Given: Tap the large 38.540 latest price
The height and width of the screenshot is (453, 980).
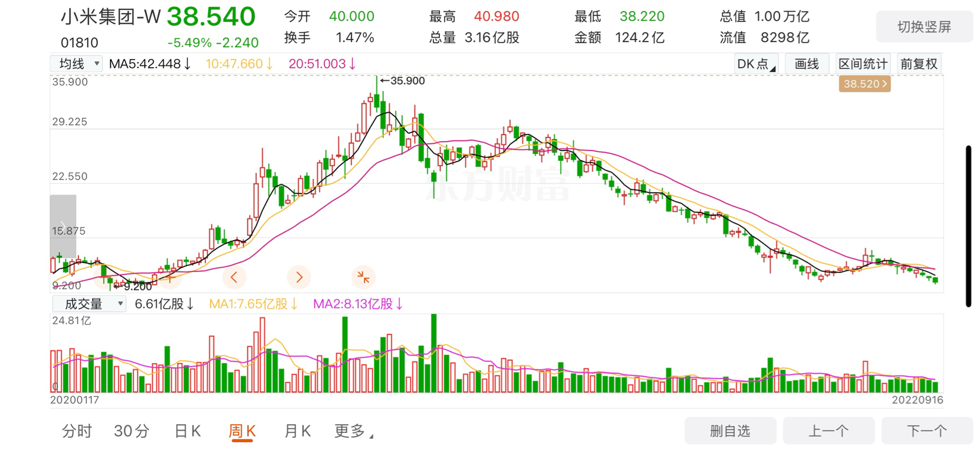Looking at the screenshot, I should click(x=211, y=17).
